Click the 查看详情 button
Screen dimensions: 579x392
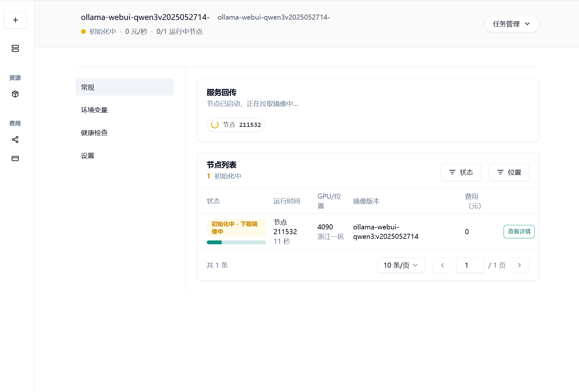(x=519, y=232)
